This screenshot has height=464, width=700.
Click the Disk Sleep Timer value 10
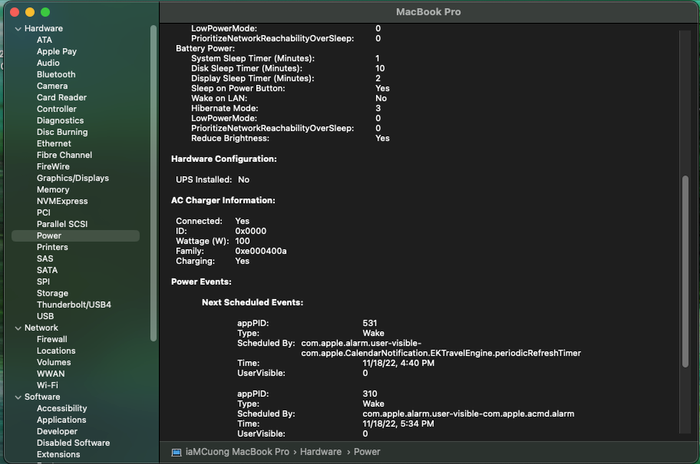(380, 68)
